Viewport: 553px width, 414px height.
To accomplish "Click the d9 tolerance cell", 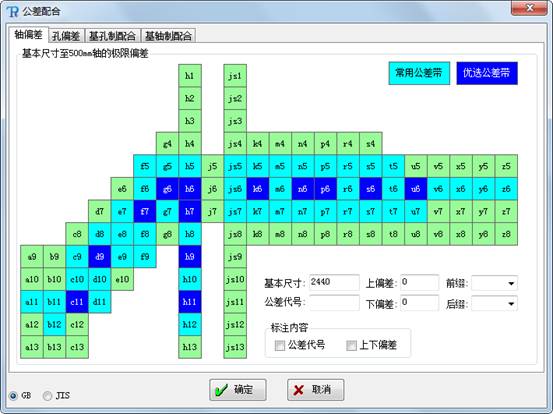I will click(99, 257).
